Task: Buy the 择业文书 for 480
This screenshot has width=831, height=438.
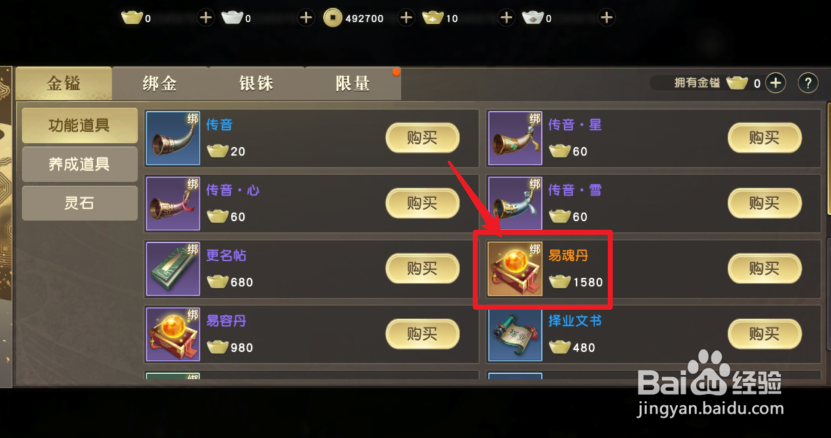Action: click(764, 334)
